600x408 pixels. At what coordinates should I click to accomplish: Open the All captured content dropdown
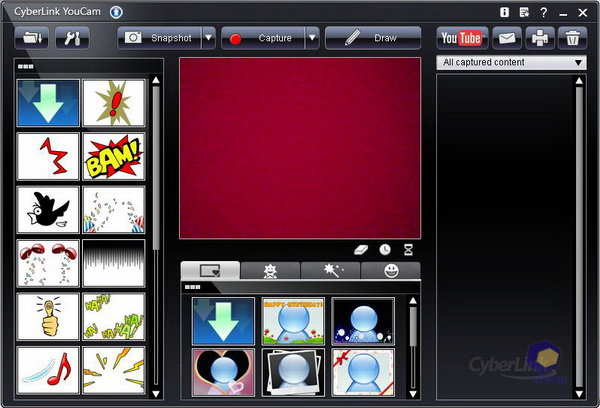(512, 63)
